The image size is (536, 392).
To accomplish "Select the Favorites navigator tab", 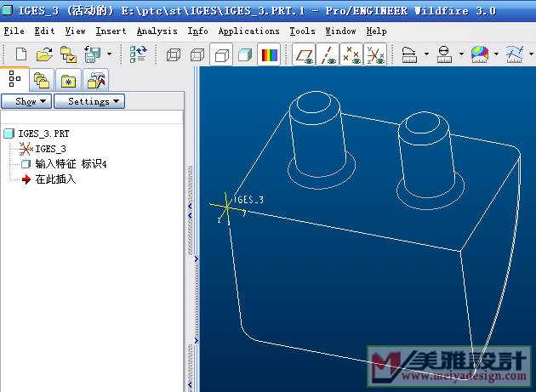I will (x=68, y=80).
